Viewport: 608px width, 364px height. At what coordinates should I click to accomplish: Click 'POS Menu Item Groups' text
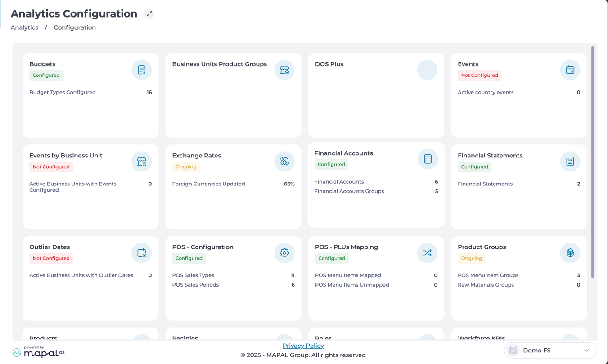tap(488, 275)
